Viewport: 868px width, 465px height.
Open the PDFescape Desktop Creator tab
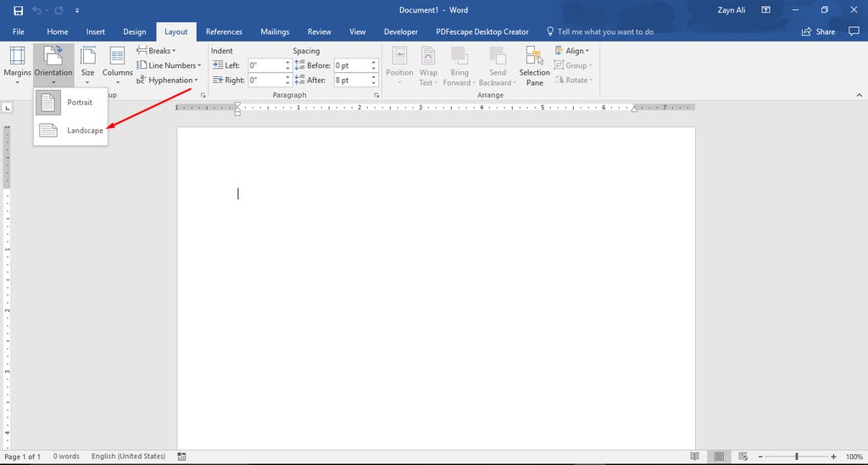point(482,31)
